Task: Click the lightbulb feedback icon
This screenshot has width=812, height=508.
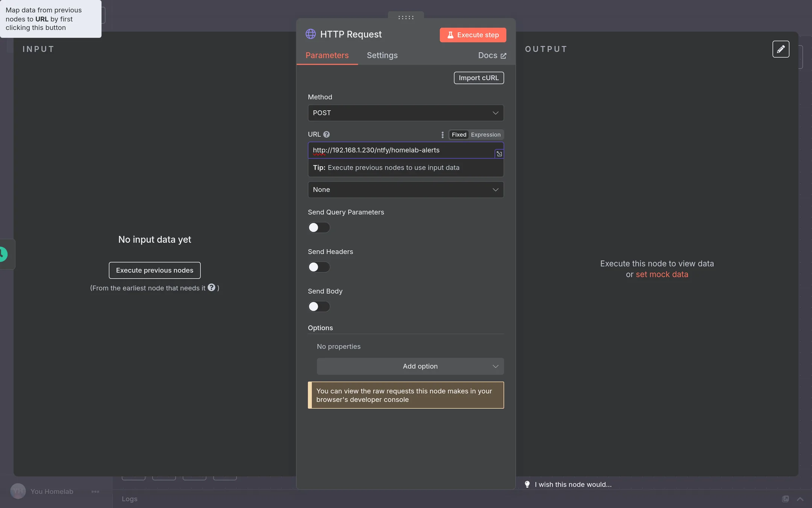Action: [x=527, y=484]
